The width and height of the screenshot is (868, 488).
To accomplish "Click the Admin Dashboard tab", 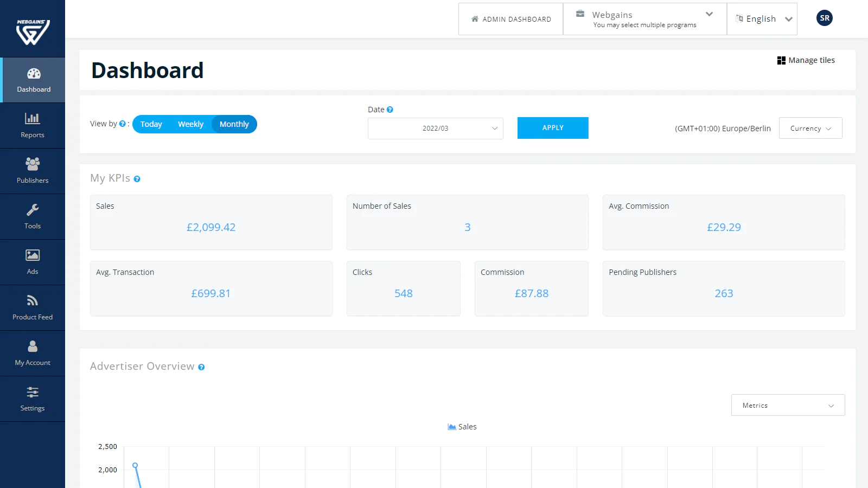I will click(510, 19).
